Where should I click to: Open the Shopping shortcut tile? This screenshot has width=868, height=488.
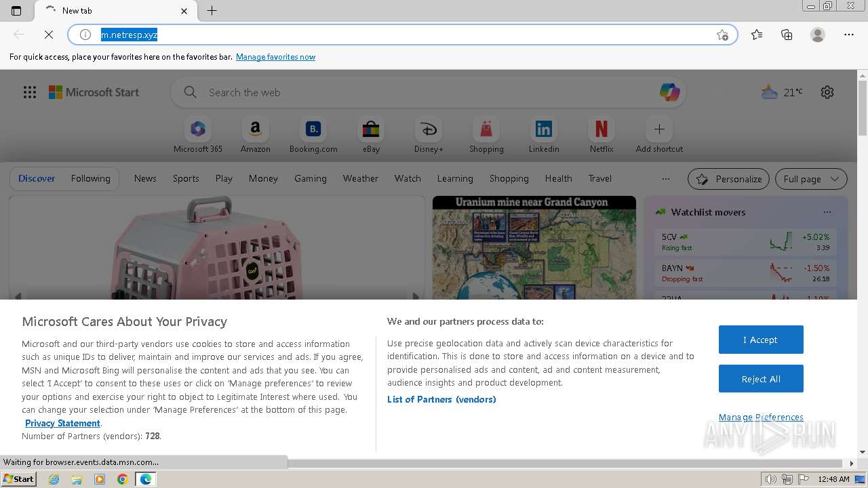click(x=486, y=136)
